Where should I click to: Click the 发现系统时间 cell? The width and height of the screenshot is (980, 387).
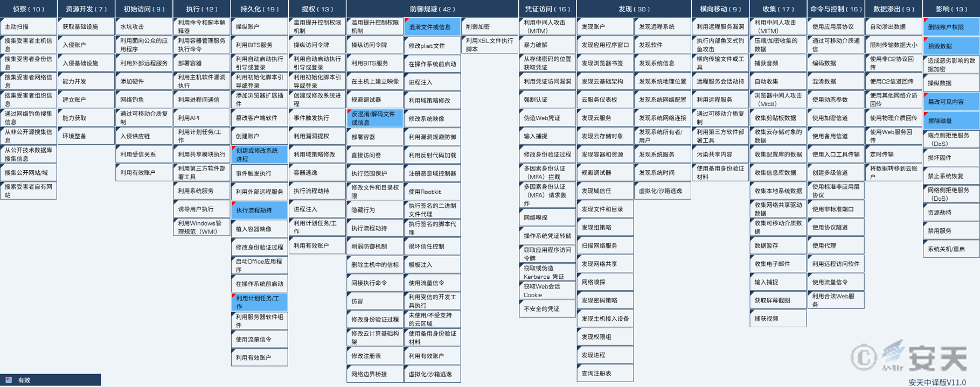point(663,172)
